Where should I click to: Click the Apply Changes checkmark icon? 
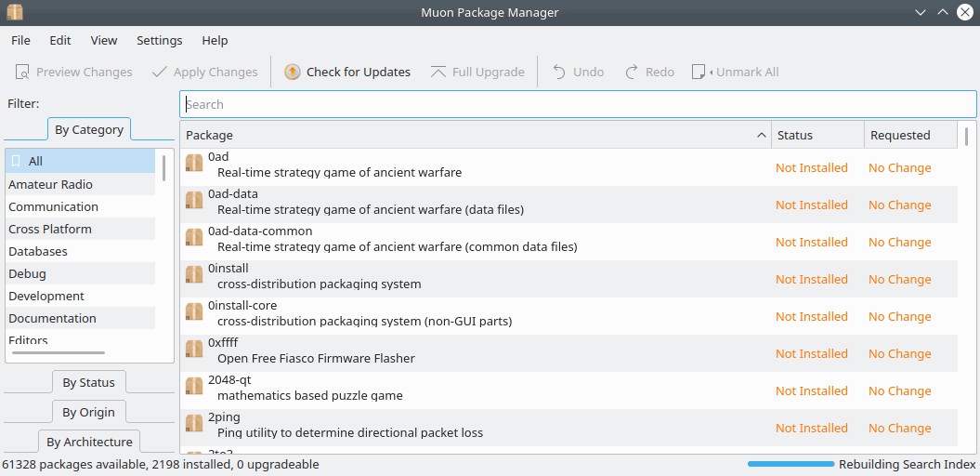click(160, 72)
